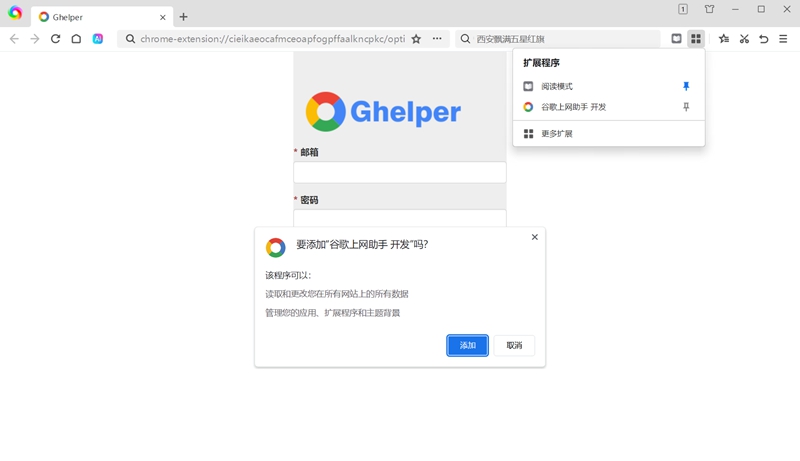Confirm with the 添加 button

pyautogui.click(x=467, y=345)
